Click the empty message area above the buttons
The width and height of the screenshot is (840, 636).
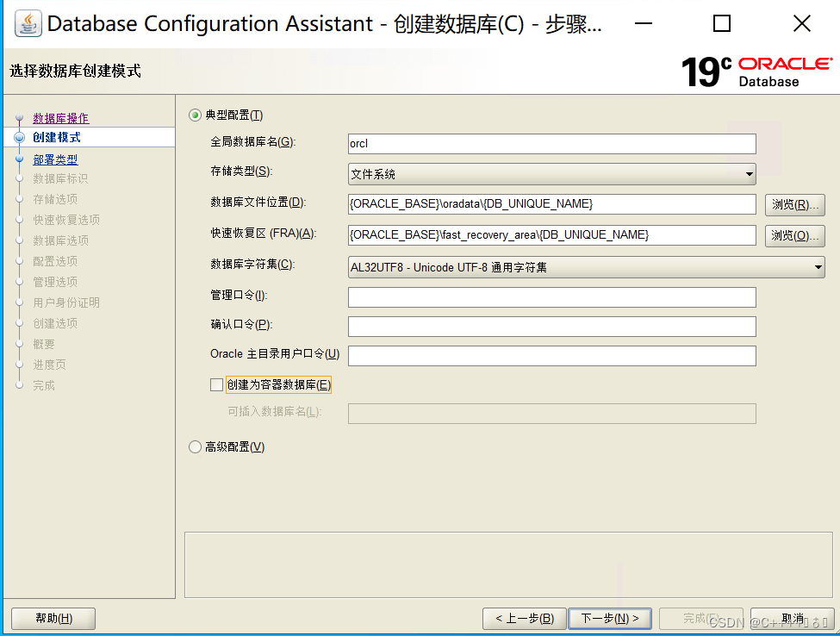pyautogui.click(x=508, y=564)
